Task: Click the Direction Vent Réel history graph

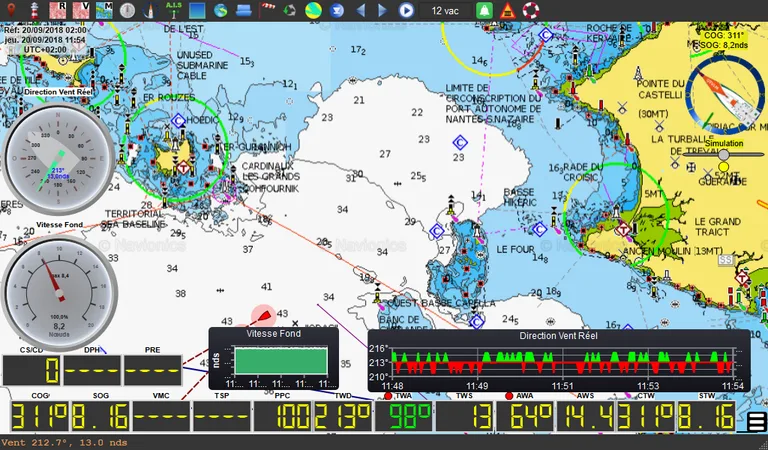Action: tap(559, 361)
